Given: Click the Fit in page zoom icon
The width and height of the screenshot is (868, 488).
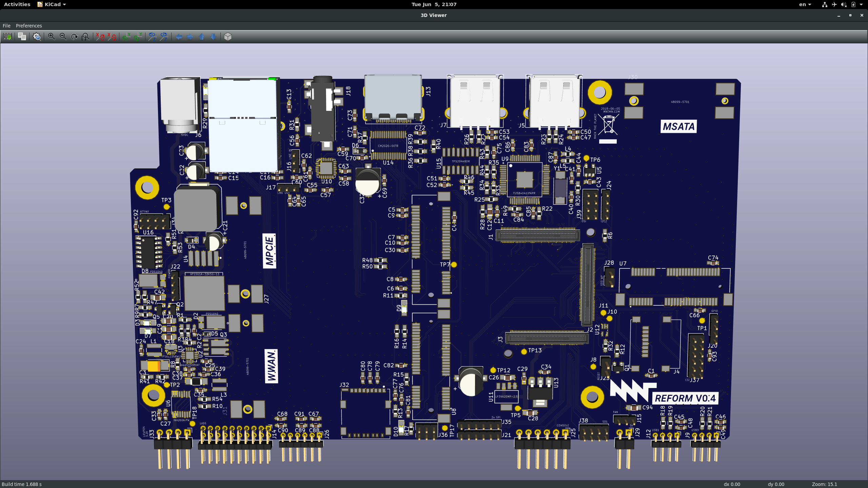Looking at the screenshot, I should pyautogui.click(x=86, y=37).
